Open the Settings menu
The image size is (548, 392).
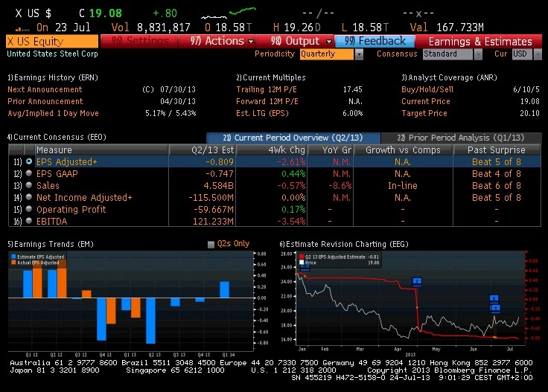click(x=139, y=41)
